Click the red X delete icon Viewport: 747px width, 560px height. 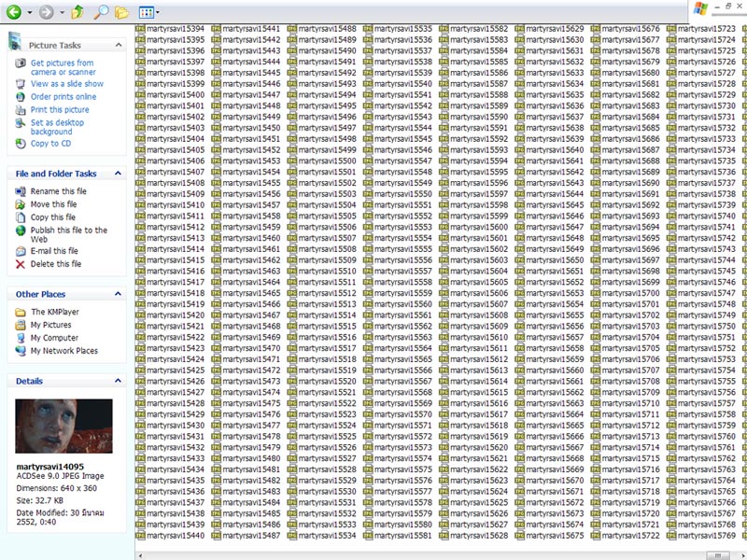[x=21, y=264]
